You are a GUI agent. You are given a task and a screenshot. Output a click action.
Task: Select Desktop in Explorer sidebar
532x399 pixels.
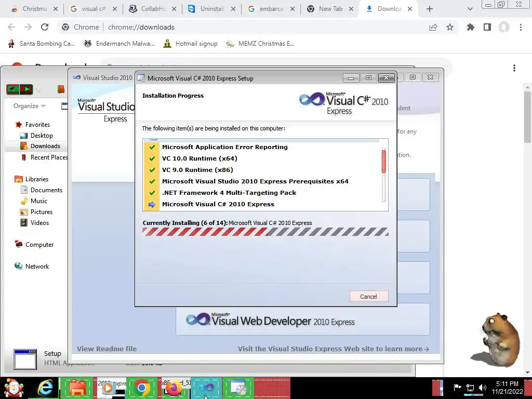click(42, 136)
